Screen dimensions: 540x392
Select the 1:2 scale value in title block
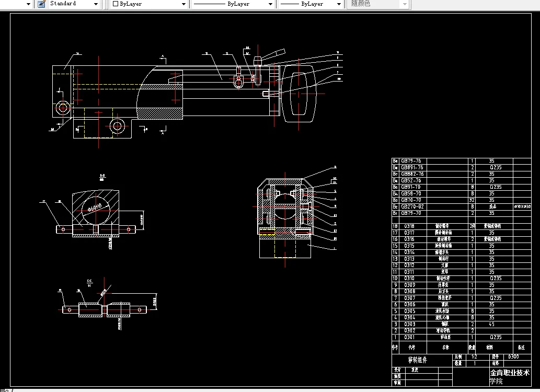pyautogui.click(x=474, y=357)
